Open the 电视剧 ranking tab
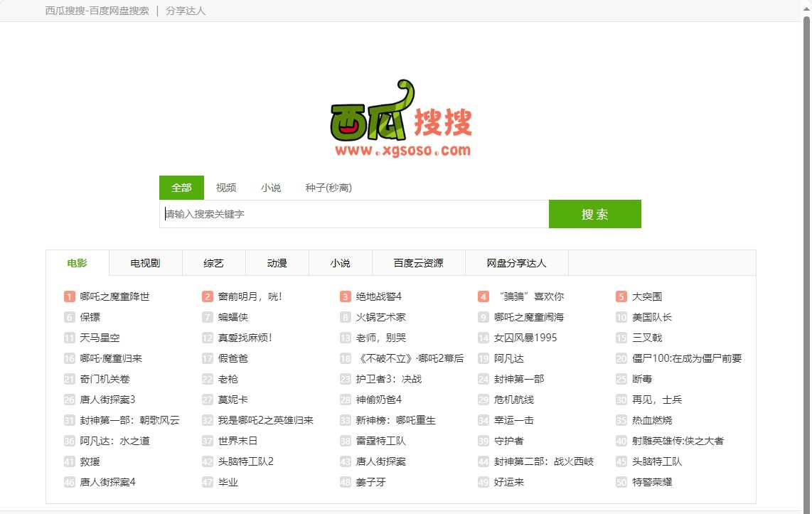This screenshot has width=812, height=514. (x=145, y=263)
